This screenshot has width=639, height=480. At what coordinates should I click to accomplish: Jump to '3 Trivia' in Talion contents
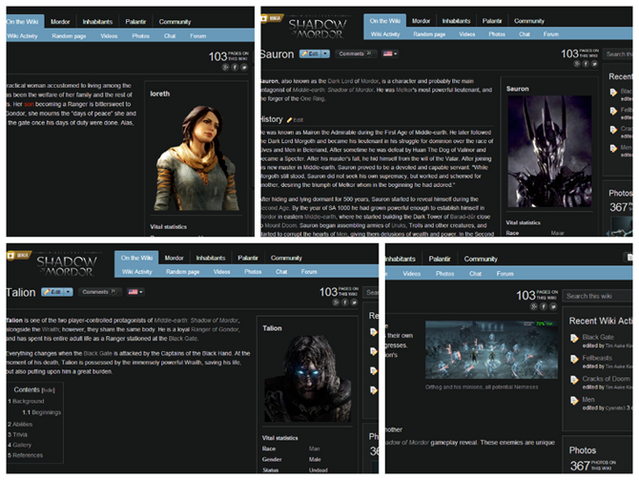18,435
